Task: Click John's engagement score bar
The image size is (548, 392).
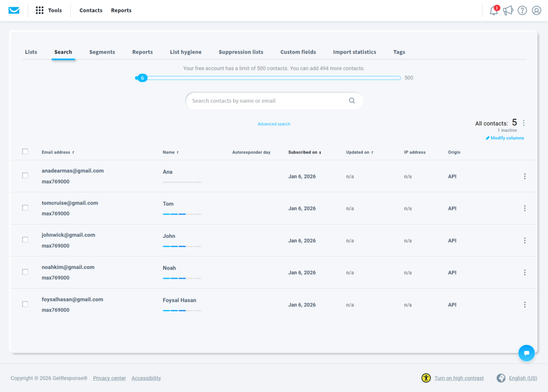Action: click(182, 247)
